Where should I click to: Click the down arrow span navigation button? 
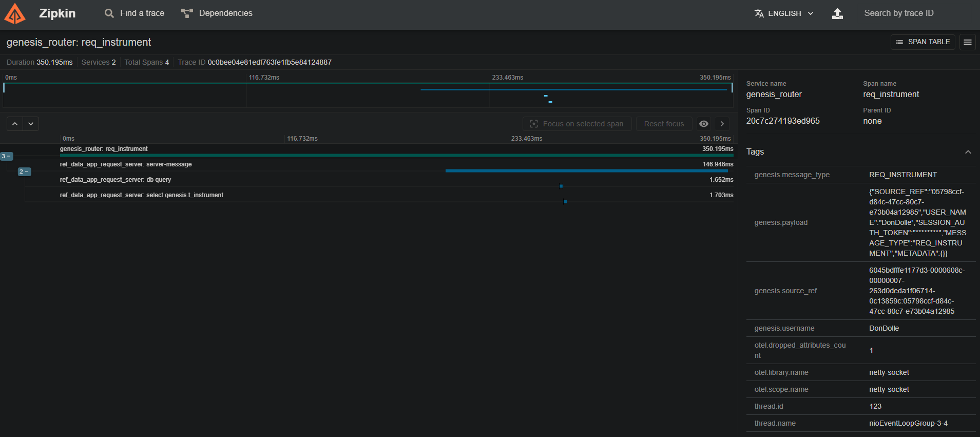[31, 124]
